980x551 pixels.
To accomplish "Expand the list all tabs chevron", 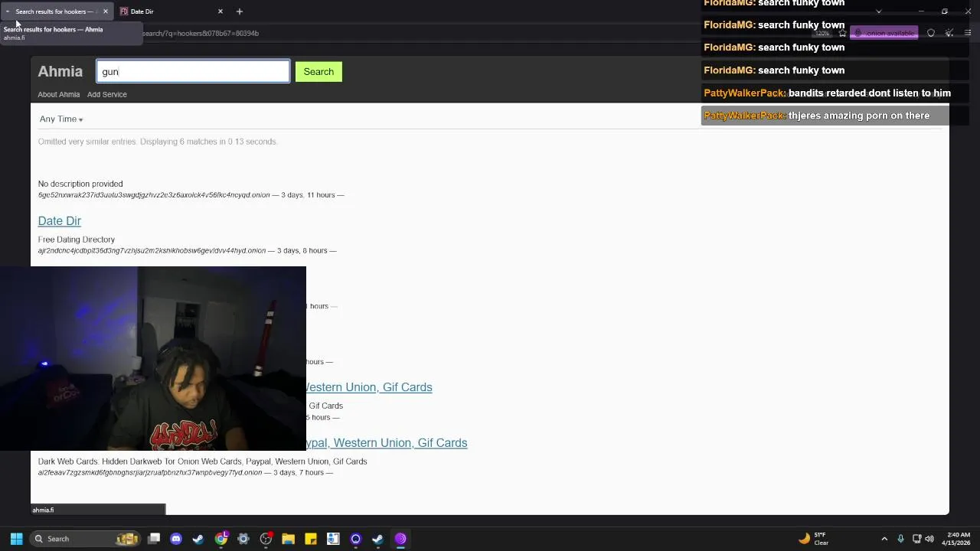I will pyautogui.click(x=878, y=11).
